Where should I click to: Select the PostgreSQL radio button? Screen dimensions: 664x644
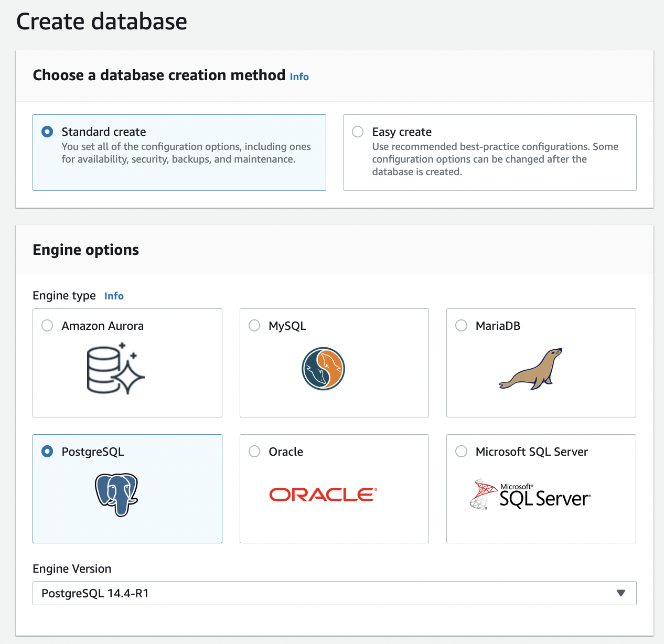[47, 452]
